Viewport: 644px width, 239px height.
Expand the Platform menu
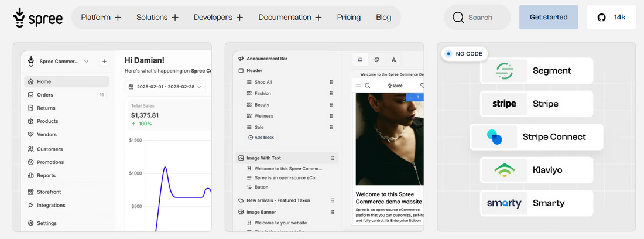(x=101, y=18)
